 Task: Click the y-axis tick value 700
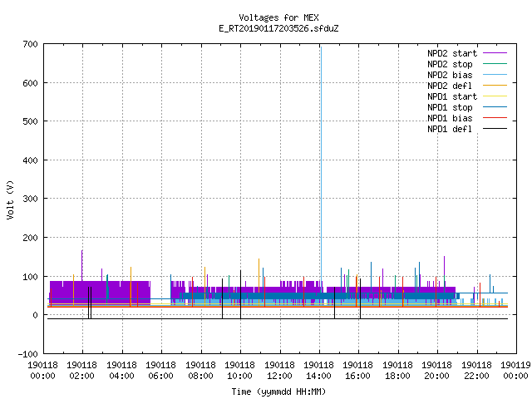pyautogui.click(x=30, y=44)
